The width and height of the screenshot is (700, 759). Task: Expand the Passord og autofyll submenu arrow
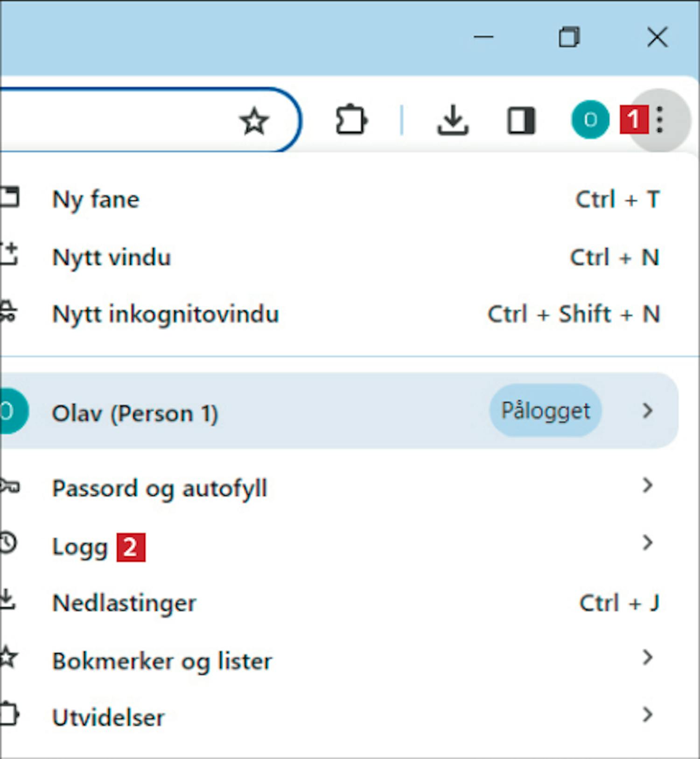click(x=647, y=486)
